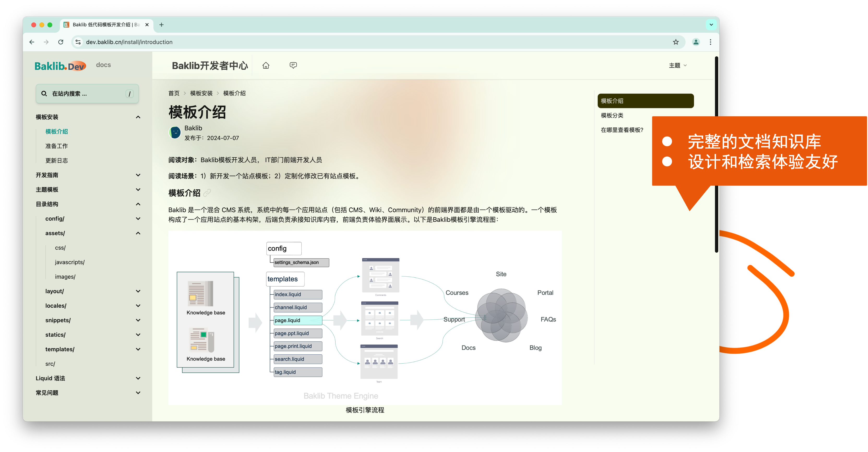The image size is (868, 452).
Task: Select the Baklib browser tab
Action: click(x=101, y=25)
